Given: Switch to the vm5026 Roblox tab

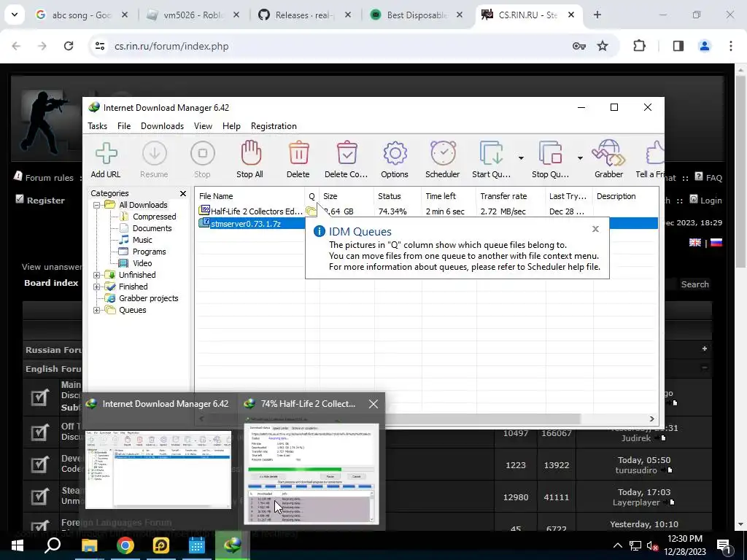Looking at the screenshot, I should pos(193,15).
